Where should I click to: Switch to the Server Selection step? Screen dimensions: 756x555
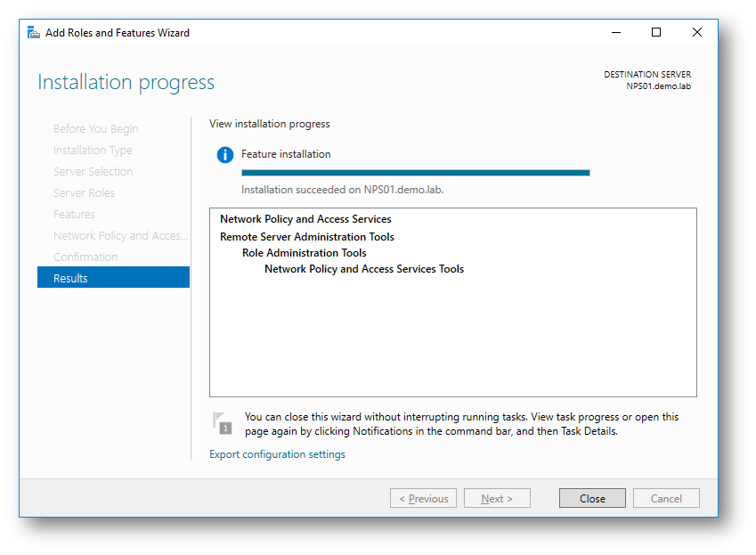93,171
